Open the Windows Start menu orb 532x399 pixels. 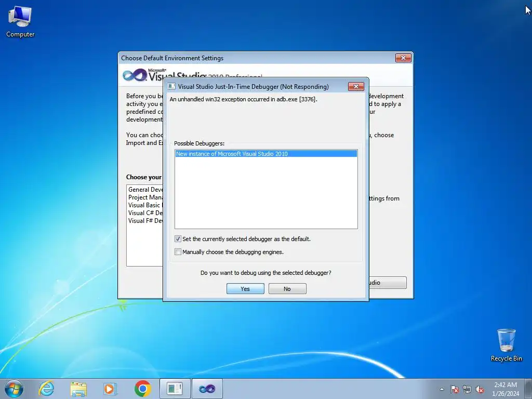tap(14, 389)
